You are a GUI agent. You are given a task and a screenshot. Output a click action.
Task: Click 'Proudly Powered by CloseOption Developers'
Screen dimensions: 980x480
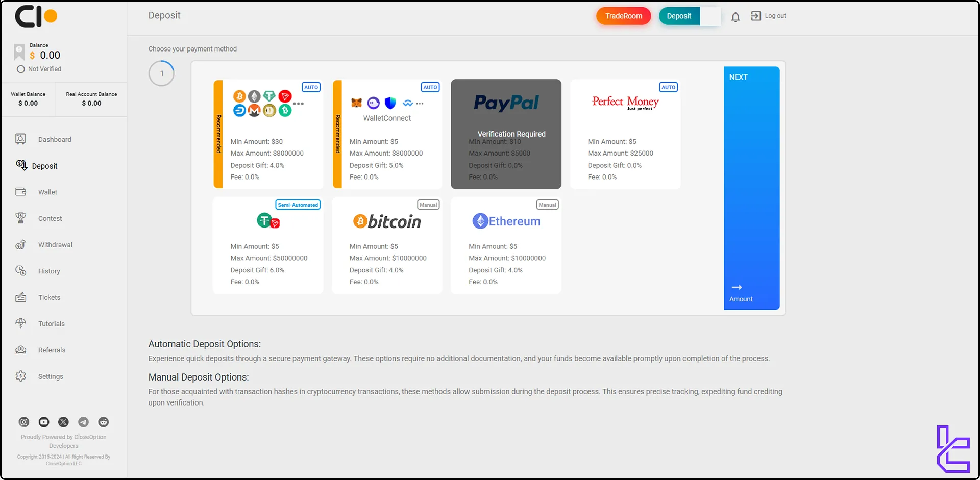(x=64, y=441)
